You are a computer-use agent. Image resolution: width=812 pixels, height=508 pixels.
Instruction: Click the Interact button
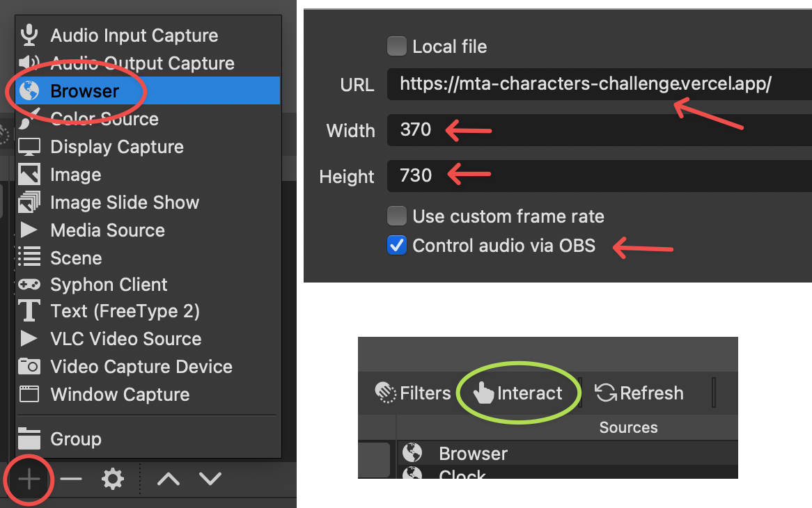click(x=518, y=393)
